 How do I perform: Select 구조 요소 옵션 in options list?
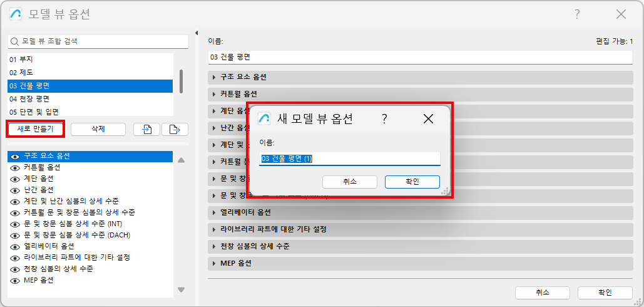pyautogui.click(x=90, y=157)
